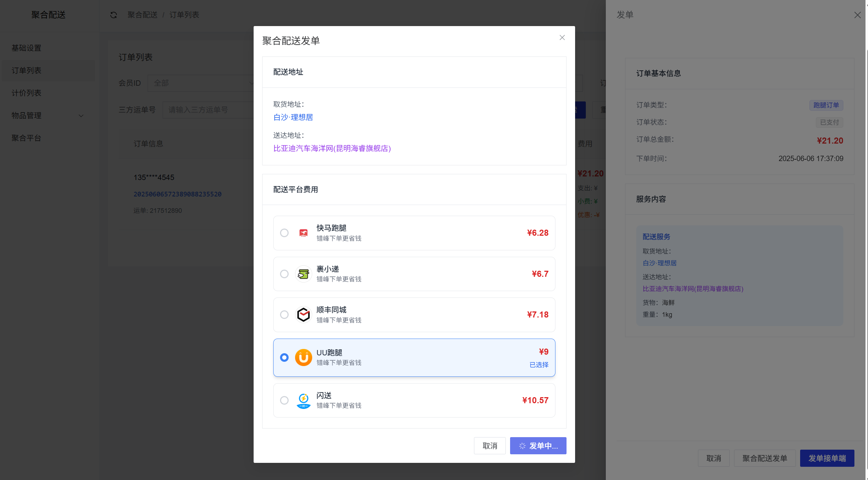Close the 发单 side drawer with the X

click(x=857, y=15)
